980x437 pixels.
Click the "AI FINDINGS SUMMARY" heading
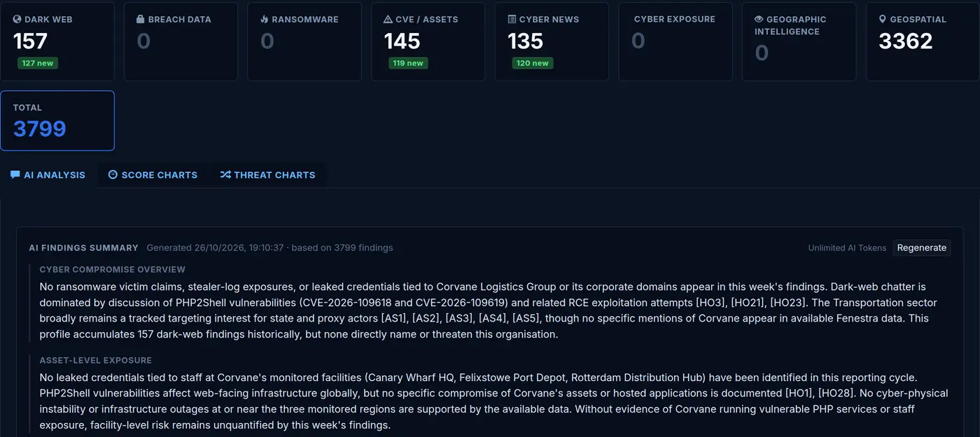click(x=84, y=248)
